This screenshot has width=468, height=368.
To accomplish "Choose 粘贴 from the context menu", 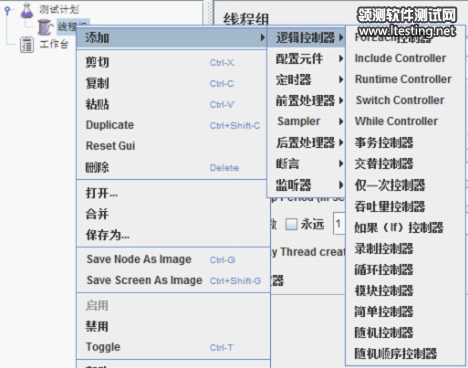I will pos(171,104).
